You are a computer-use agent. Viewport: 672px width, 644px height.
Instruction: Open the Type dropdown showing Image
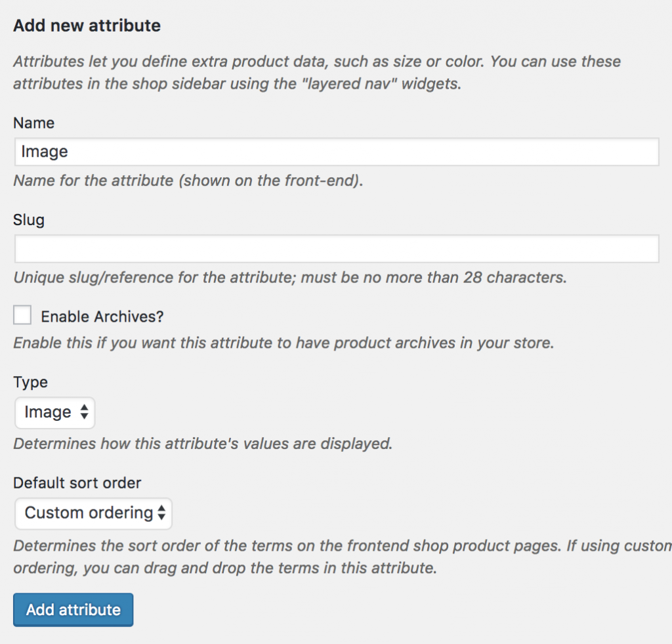(54, 412)
